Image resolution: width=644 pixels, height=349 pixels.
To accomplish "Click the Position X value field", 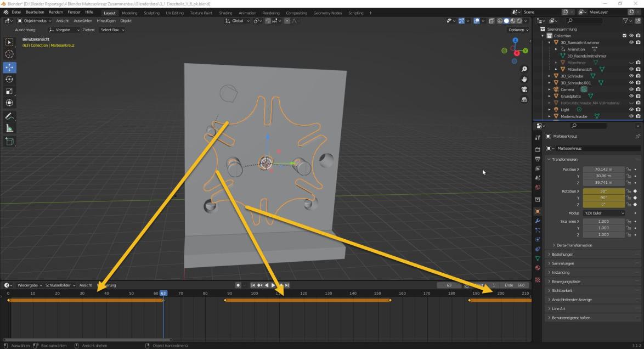I will coord(603,170).
